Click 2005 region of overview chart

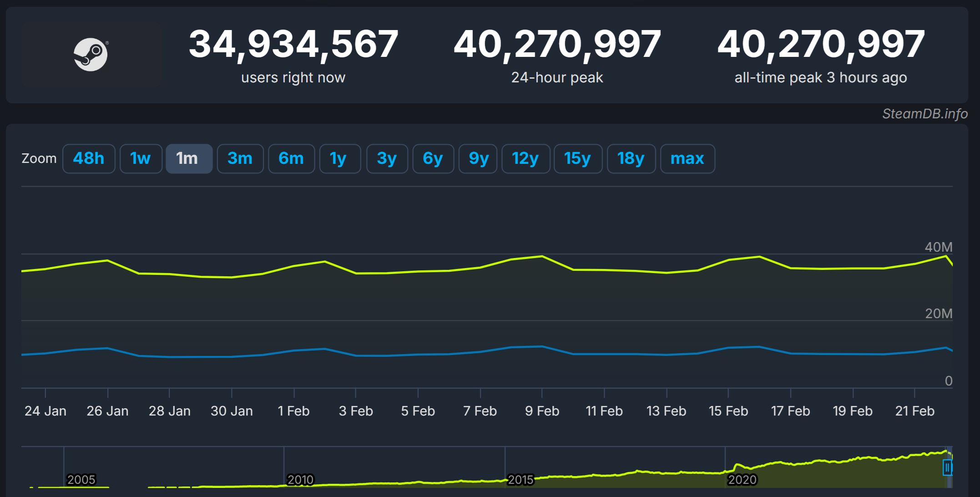tap(81, 479)
